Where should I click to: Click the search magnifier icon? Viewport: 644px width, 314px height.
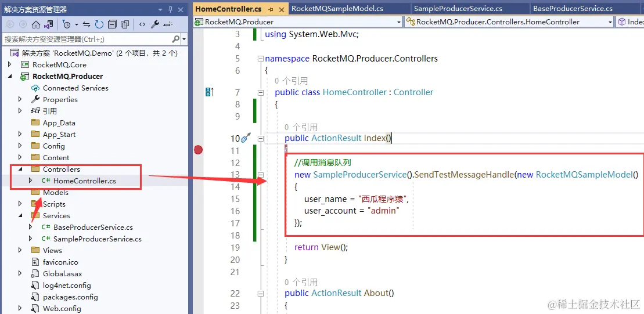[x=175, y=39]
